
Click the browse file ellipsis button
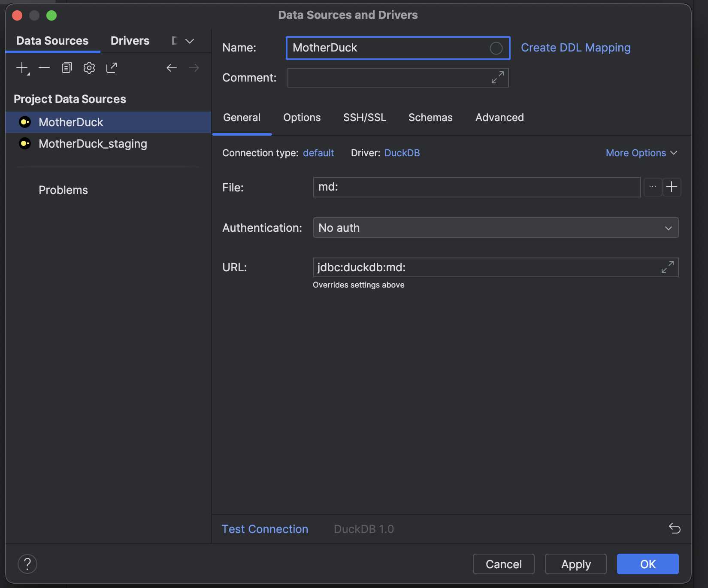point(653,187)
